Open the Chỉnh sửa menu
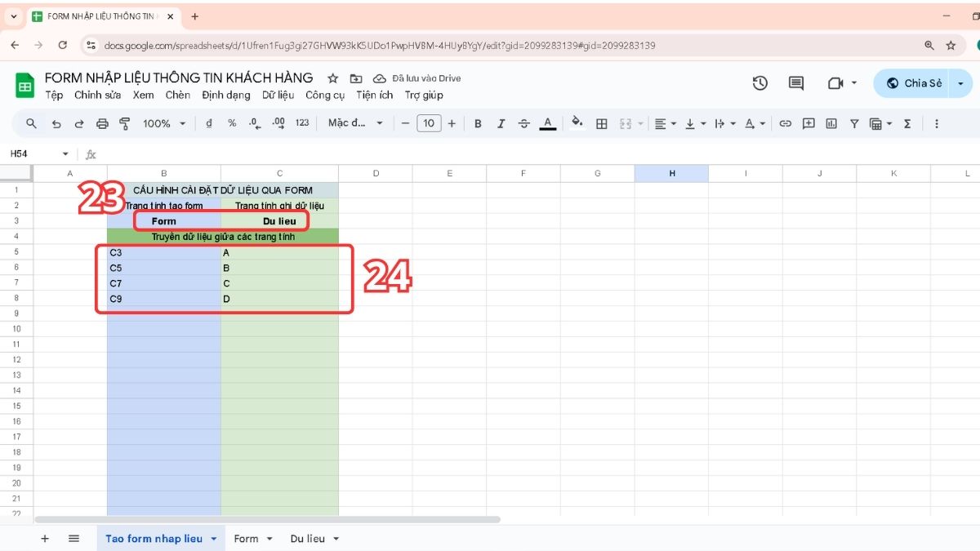 [98, 96]
